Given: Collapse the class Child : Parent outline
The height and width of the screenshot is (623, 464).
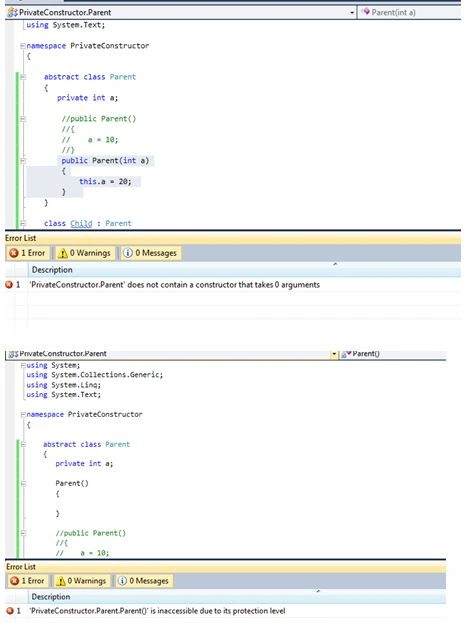Looking at the screenshot, I should pyautogui.click(x=23, y=224).
